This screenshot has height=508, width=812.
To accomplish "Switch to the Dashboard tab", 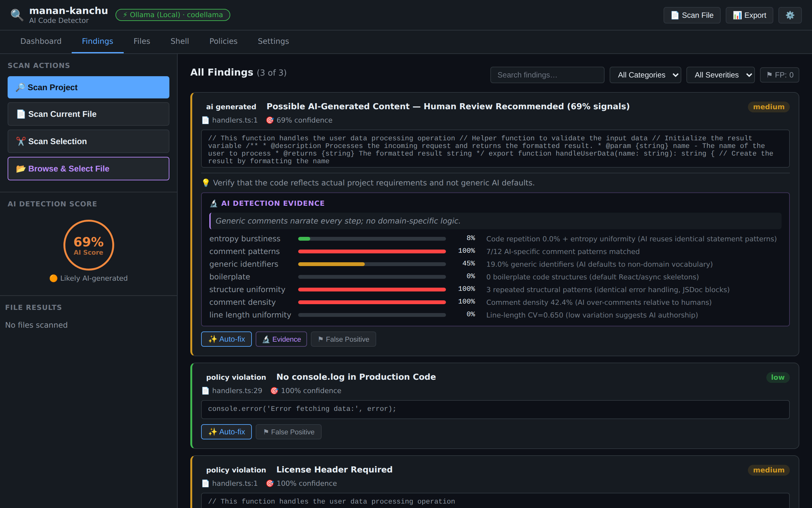I will pyautogui.click(x=41, y=41).
